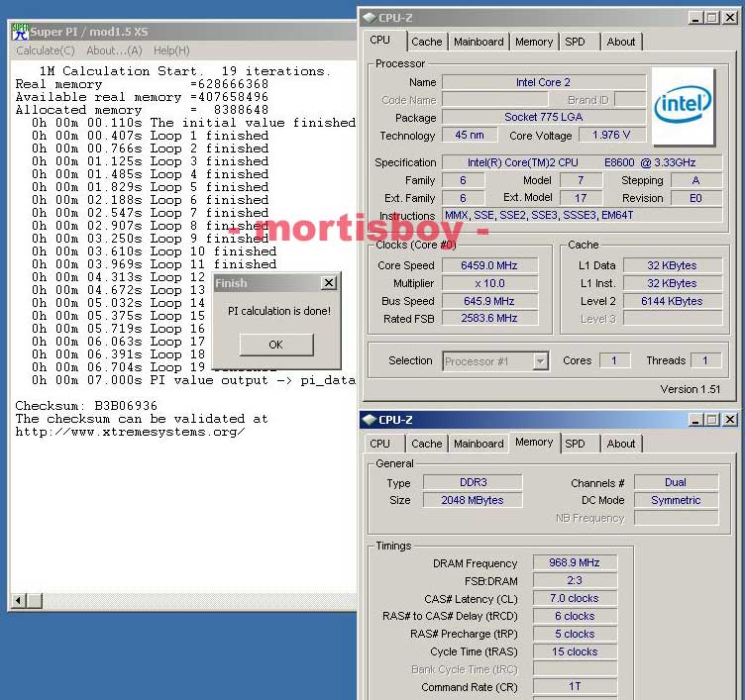The height and width of the screenshot is (700, 745).
Task: Click the CAS# Latency value 7.0 clocks
Action: (x=575, y=598)
